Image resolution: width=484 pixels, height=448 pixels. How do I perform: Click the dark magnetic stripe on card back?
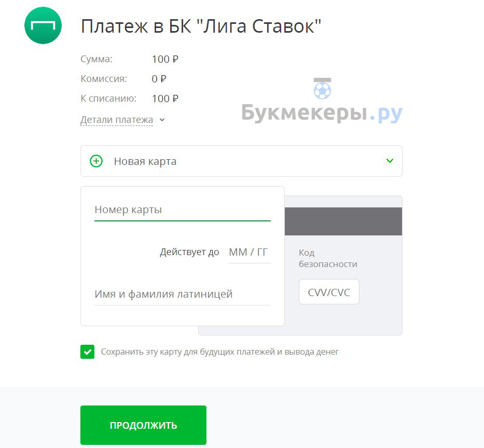(343, 221)
